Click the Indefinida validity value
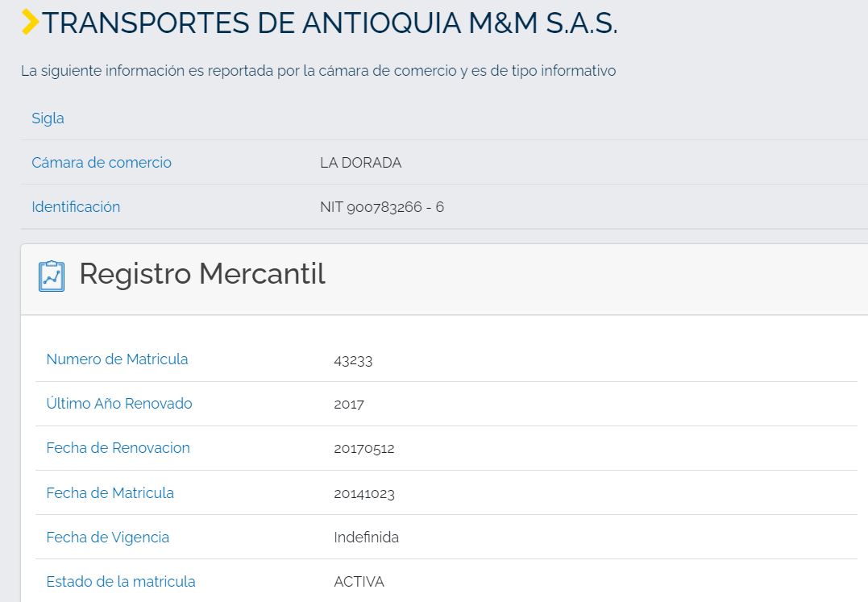This screenshot has width=868, height=602. [366, 538]
